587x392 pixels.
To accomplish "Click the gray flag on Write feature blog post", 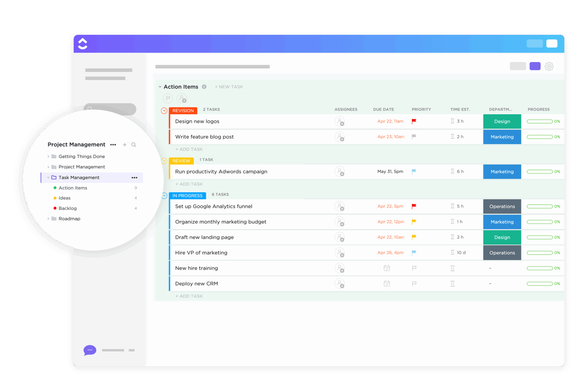I will click(x=414, y=137).
